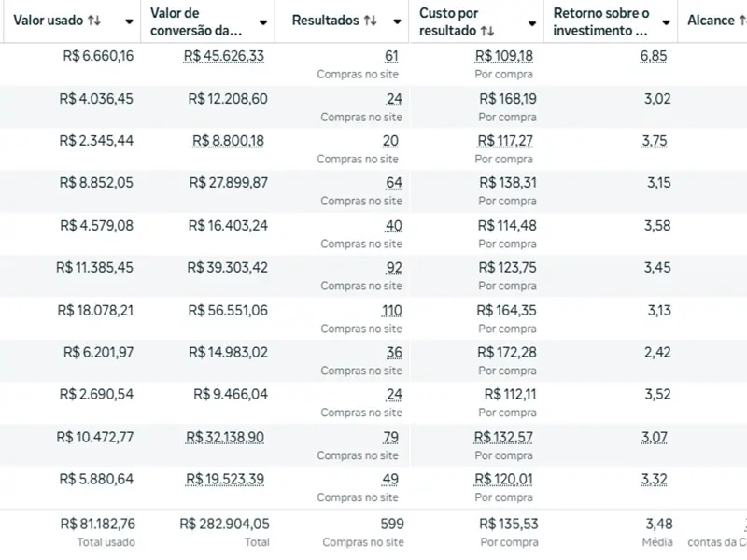Open Alcance column dropdown arrow
This screenshot has height=560, width=747.
click(x=740, y=21)
